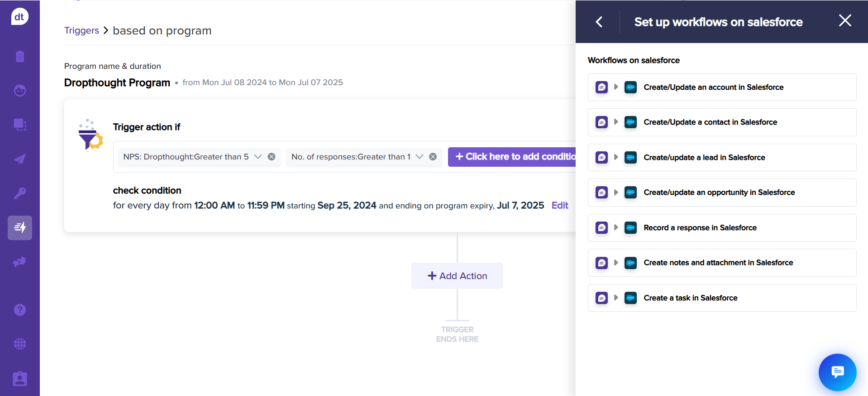Open the key sidebar icon

coord(20,193)
